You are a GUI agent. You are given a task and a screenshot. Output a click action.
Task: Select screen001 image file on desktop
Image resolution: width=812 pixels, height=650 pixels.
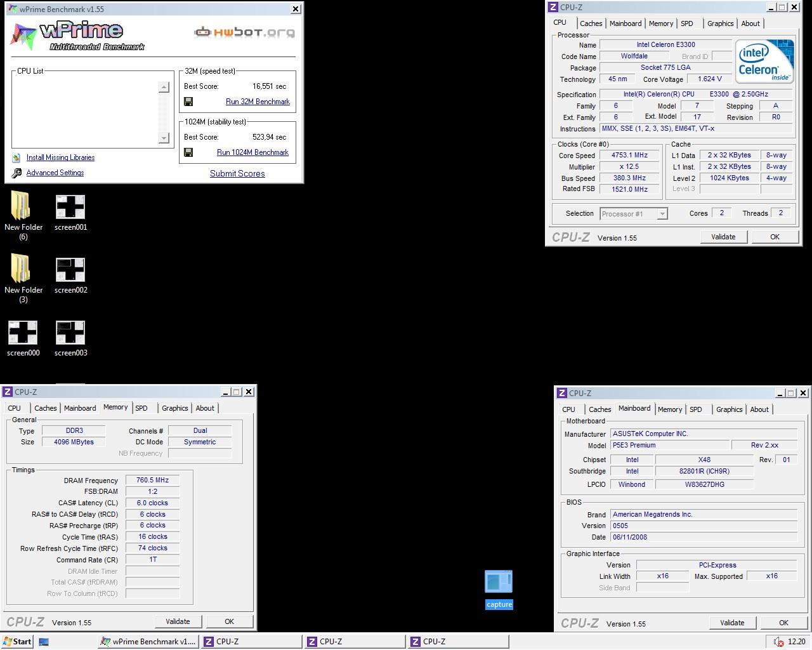(x=70, y=213)
